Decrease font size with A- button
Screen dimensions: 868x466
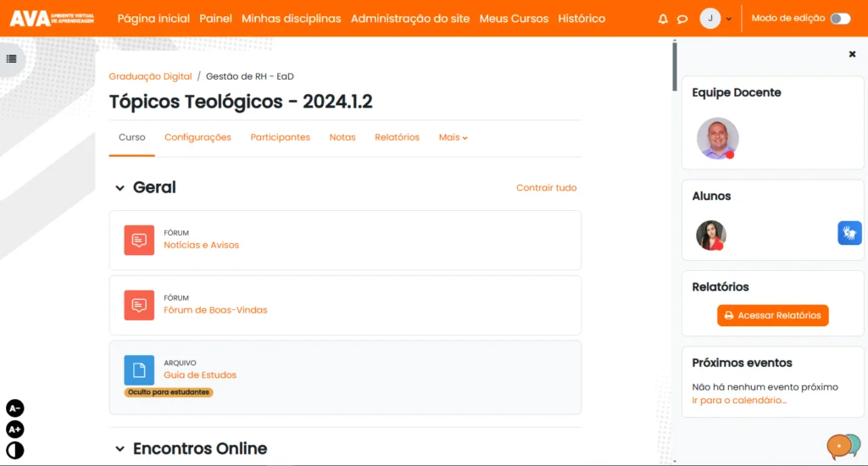(14, 408)
